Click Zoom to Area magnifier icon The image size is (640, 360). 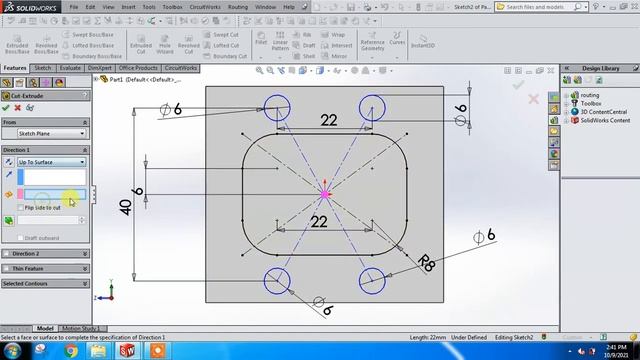tap(270, 71)
